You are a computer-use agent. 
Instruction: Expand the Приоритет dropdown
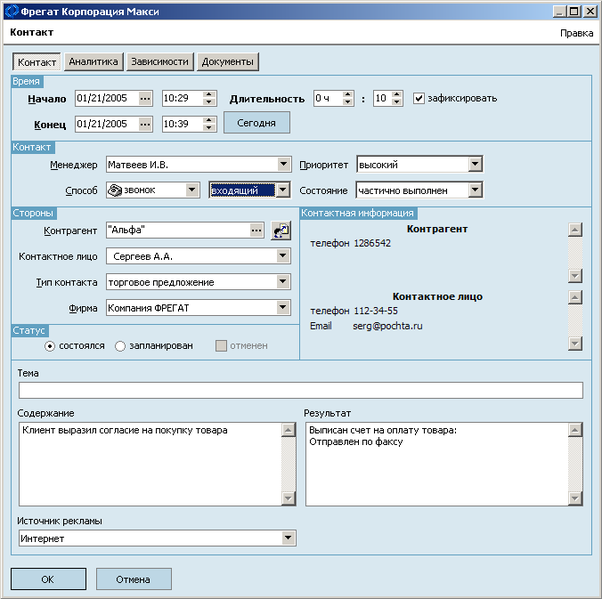click(x=475, y=164)
